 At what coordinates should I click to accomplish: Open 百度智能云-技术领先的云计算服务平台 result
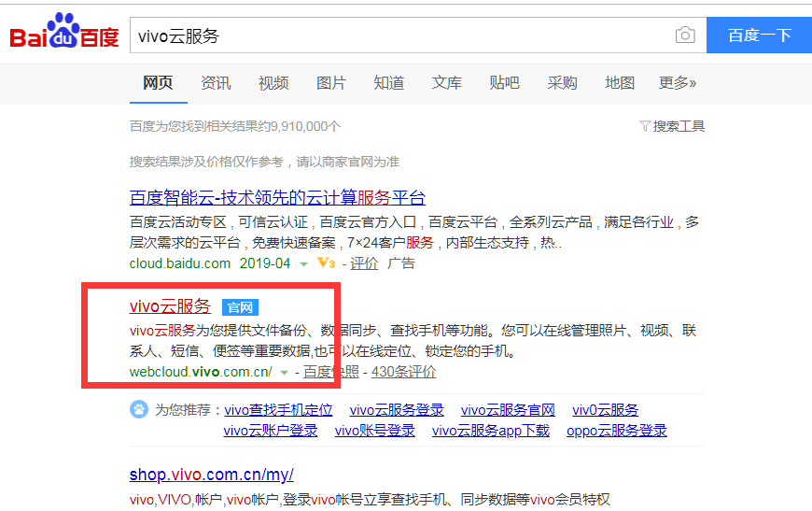point(277,197)
